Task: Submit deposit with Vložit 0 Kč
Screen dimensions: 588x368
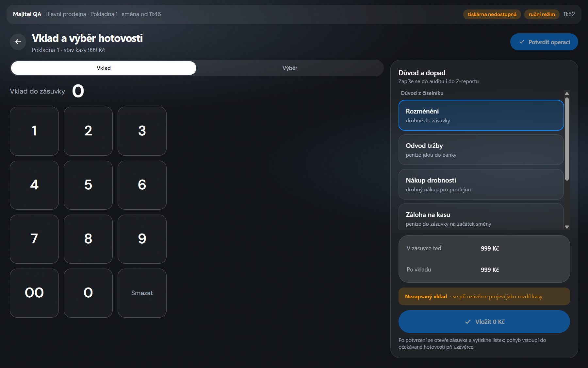Action: (x=484, y=322)
